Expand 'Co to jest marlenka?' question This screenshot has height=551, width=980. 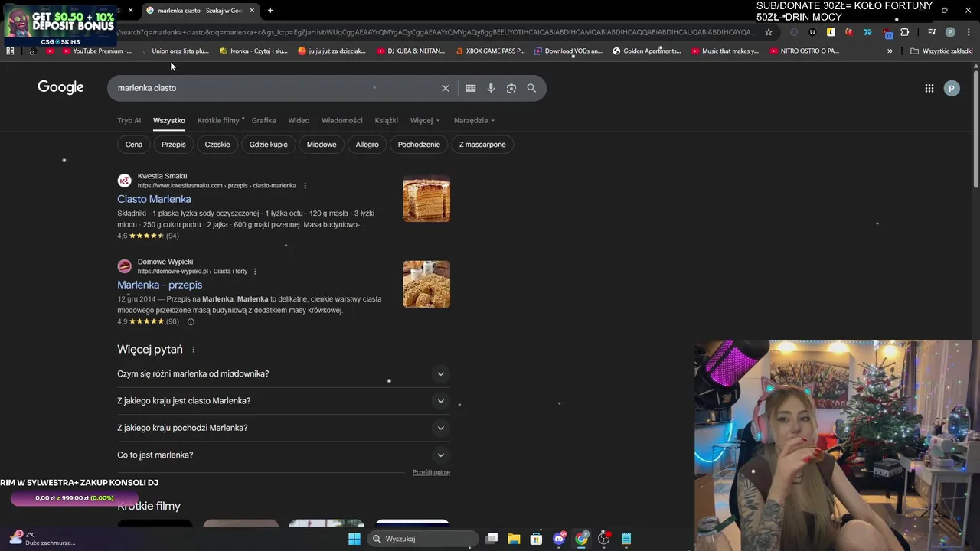click(283, 455)
